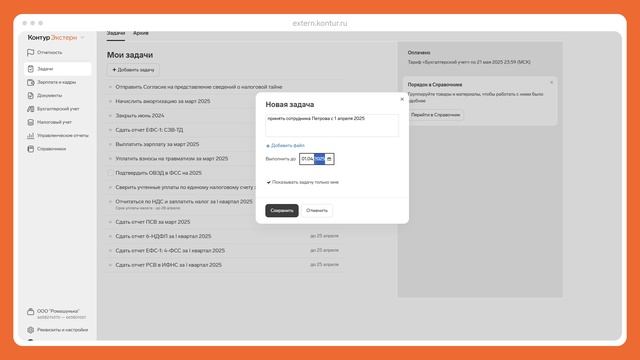The height and width of the screenshot is (360, 640).
Task: Open task Сверить учтенные уплаты по налоговому счету
Action: (x=185, y=187)
